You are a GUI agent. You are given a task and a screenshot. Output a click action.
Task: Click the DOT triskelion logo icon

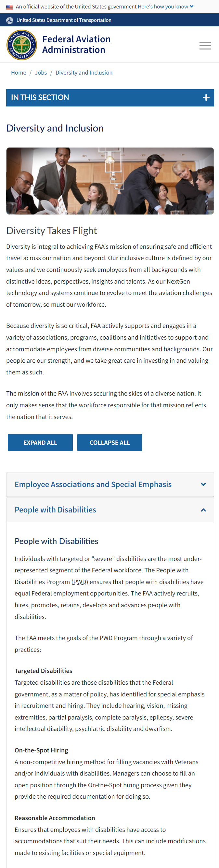(10, 20)
